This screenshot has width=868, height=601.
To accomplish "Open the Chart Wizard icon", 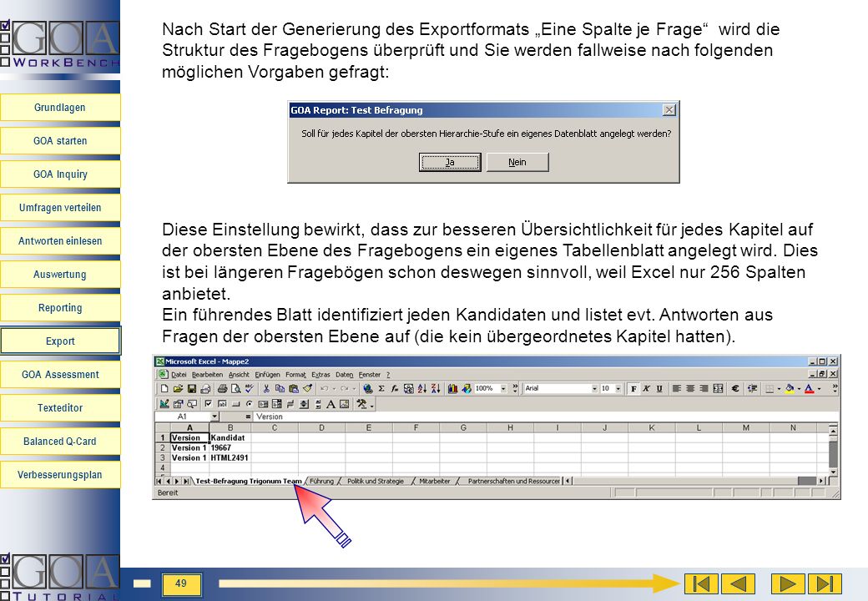I will tap(453, 388).
